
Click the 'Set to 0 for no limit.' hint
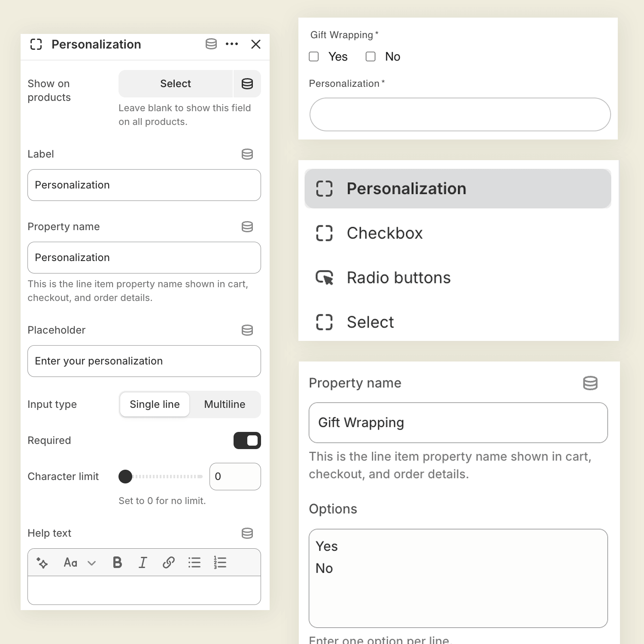162,501
